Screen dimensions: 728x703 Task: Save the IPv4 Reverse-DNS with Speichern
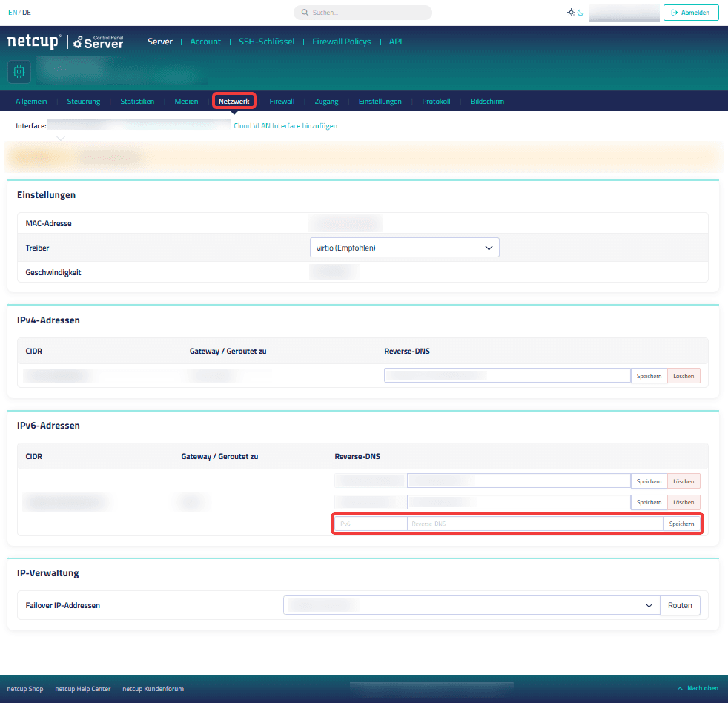tap(649, 376)
